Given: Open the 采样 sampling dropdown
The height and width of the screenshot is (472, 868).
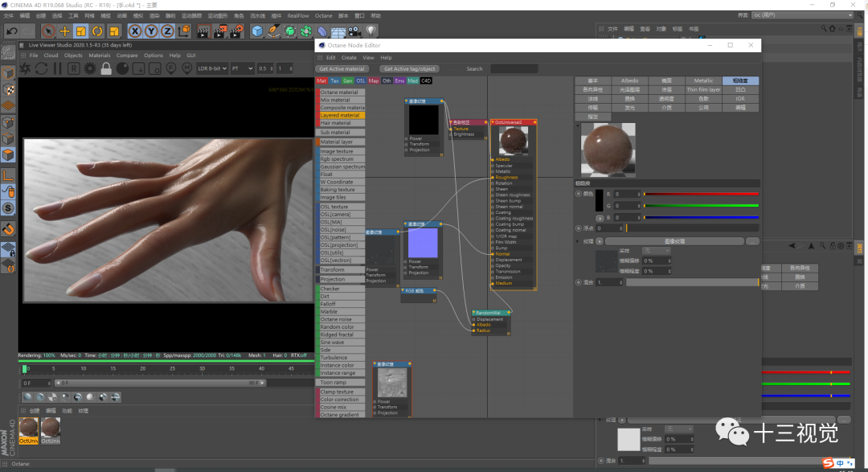Looking at the screenshot, I should coord(657,251).
